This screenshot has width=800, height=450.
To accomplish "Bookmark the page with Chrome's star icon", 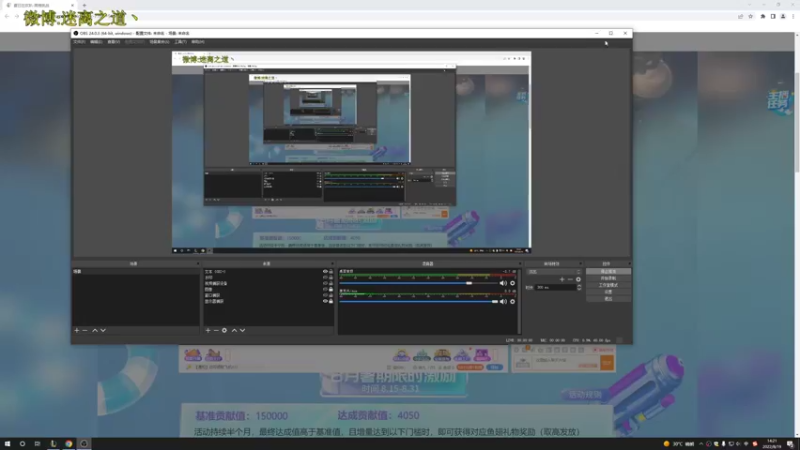I will click(751, 16).
